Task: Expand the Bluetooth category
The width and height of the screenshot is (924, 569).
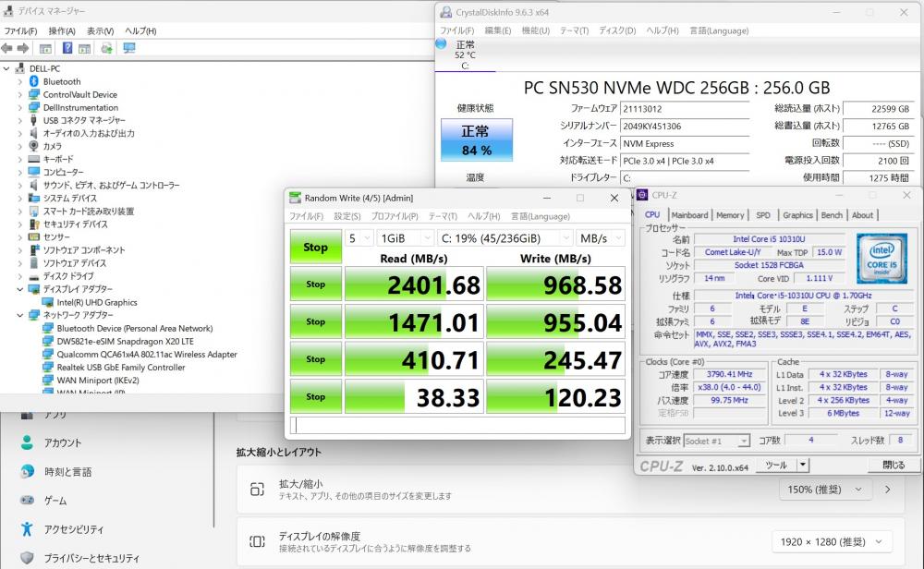Action: 20,81
